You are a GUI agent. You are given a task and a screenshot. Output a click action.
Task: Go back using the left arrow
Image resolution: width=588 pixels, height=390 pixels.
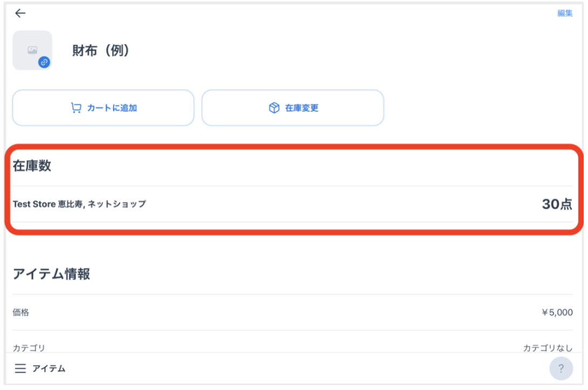click(x=20, y=13)
